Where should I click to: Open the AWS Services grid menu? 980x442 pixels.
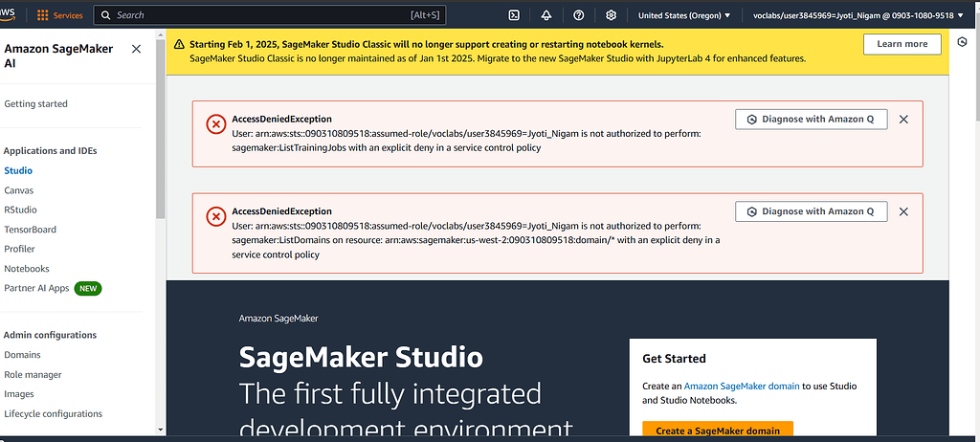(59, 15)
